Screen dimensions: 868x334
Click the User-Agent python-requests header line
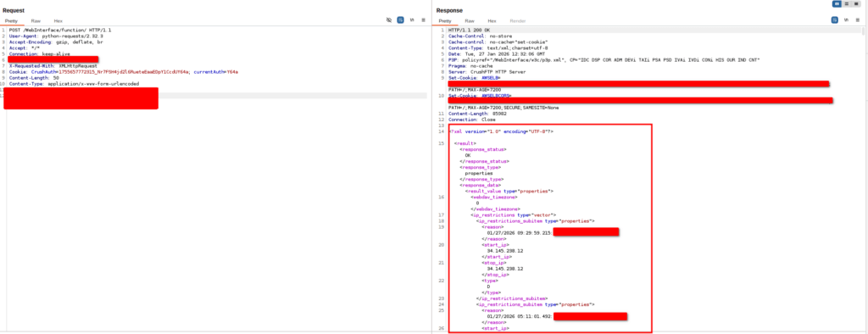(x=56, y=36)
